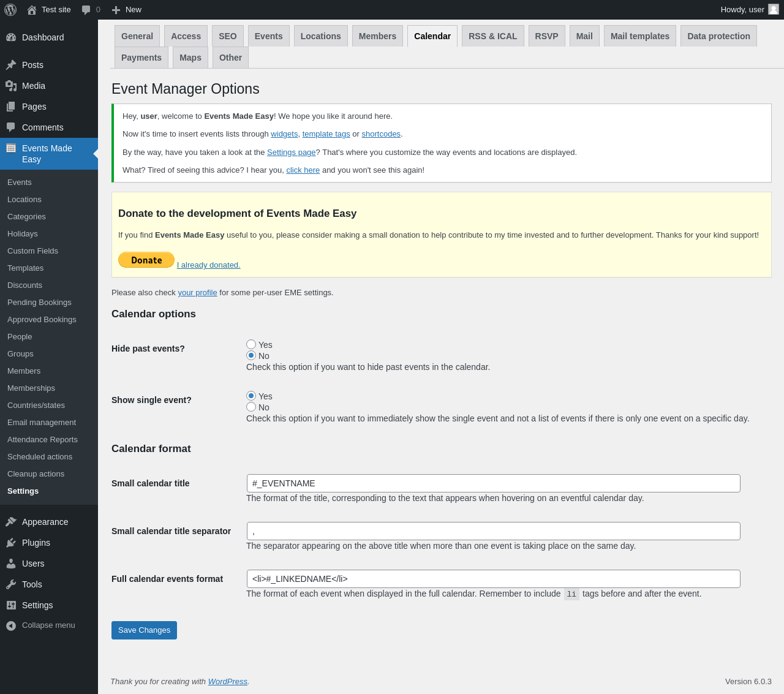The height and width of the screenshot is (694, 784).
Task: Open Attendance Reports in the sidebar
Action: (x=42, y=440)
